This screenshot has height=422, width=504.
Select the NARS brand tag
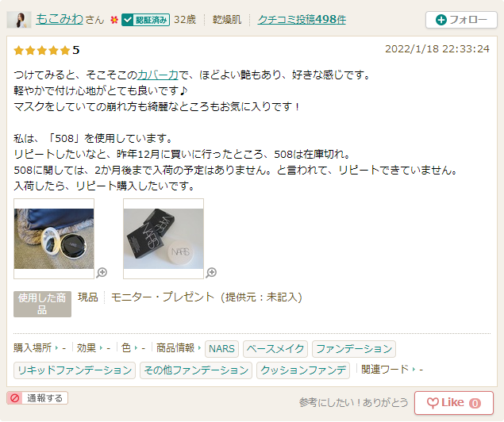(221, 349)
